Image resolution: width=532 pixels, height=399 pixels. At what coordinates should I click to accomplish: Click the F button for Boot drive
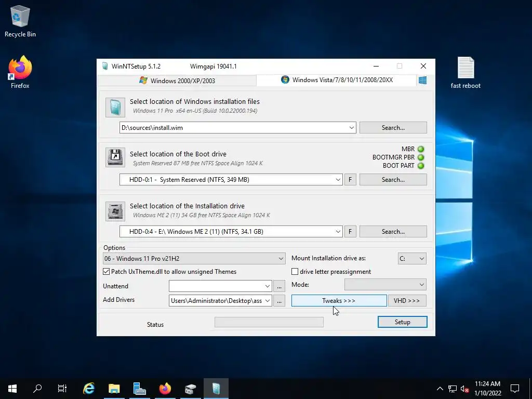click(351, 180)
